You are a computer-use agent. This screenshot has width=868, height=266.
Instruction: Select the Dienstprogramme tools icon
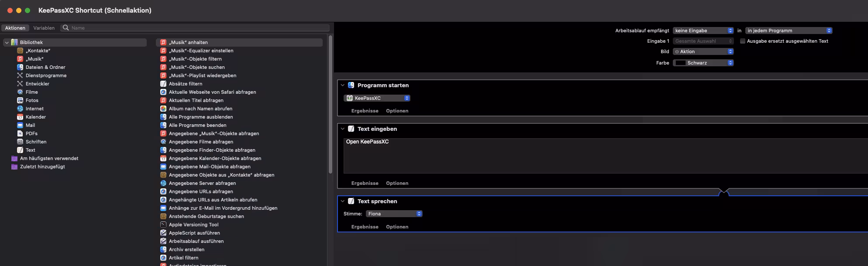click(20, 75)
